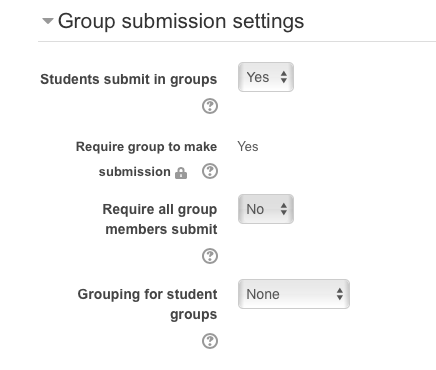The image size is (436, 370).
Task: Click the Grouping for student groups label
Action: (147, 304)
